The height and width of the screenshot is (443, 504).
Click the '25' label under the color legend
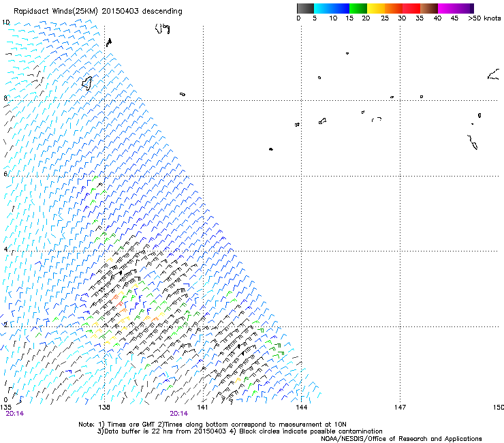385,18
